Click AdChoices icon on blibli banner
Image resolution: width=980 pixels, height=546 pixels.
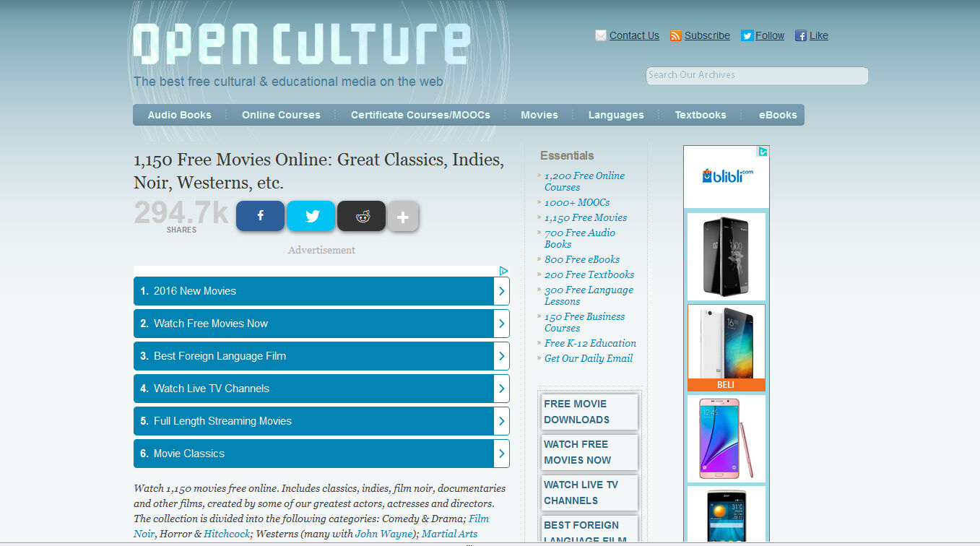(x=763, y=152)
